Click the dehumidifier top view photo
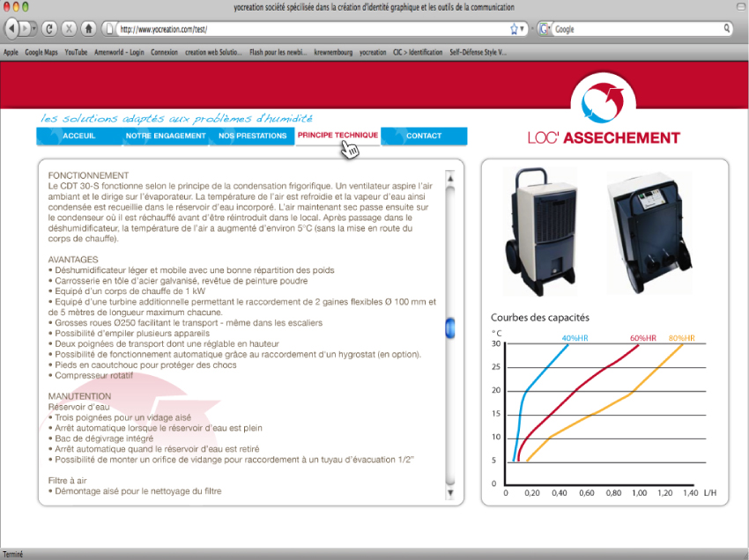Viewport: 749px width, 560px height. click(x=649, y=232)
